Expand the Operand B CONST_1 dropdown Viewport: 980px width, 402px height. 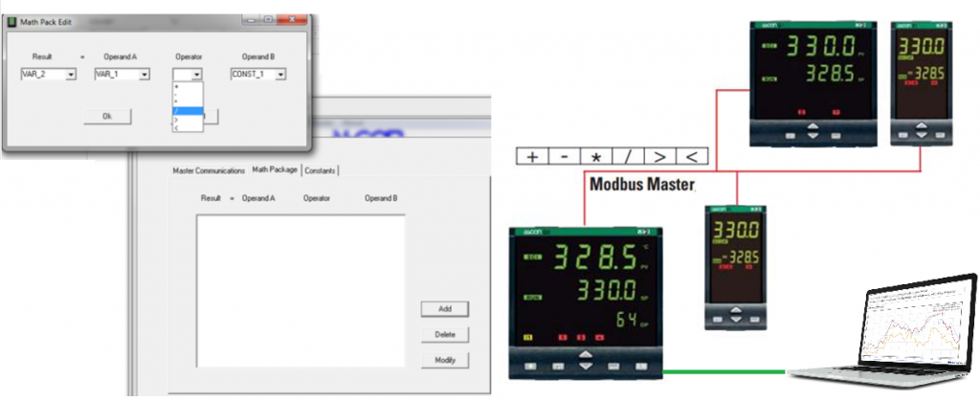click(280, 75)
